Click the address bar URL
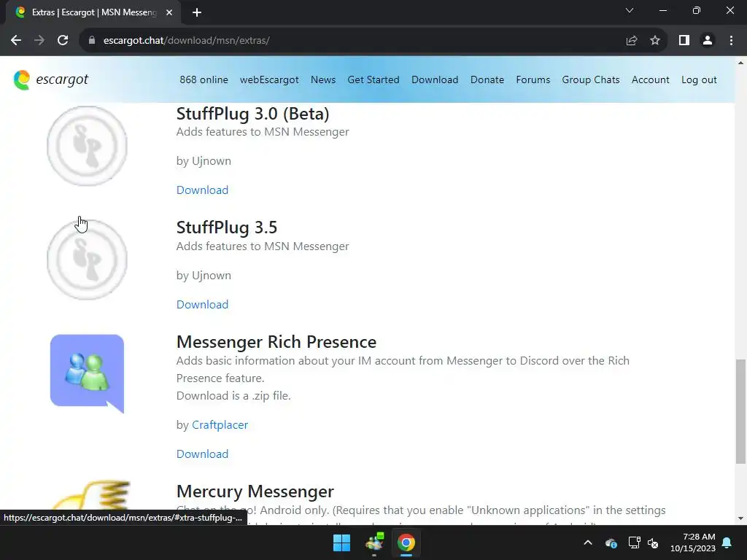This screenshot has width=747, height=560. pyautogui.click(x=186, y=41)
